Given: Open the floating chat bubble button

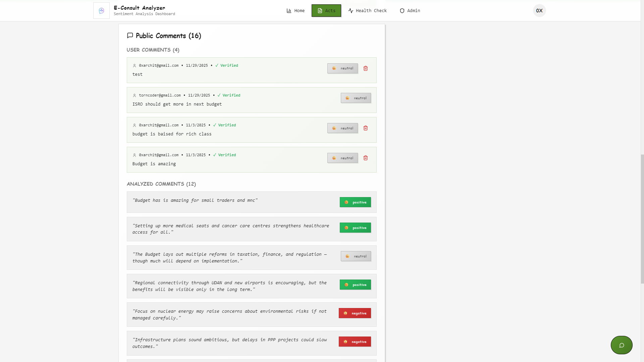Looking at the screenshot, I should click(x=621, y=345).
